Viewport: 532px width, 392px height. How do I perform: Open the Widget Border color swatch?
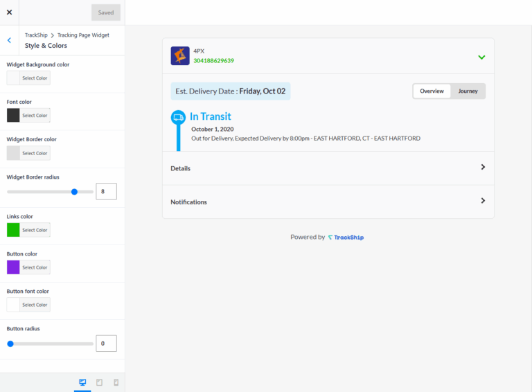(13, 153)
